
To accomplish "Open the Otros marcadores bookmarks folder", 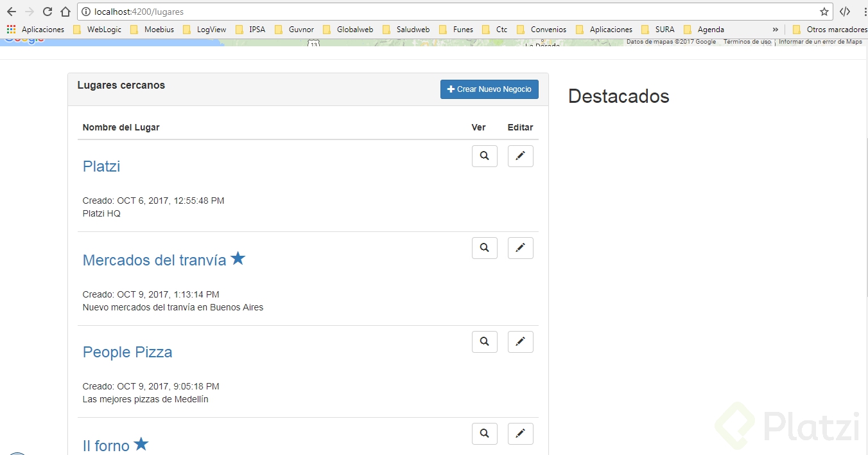I will click(829, 30).
